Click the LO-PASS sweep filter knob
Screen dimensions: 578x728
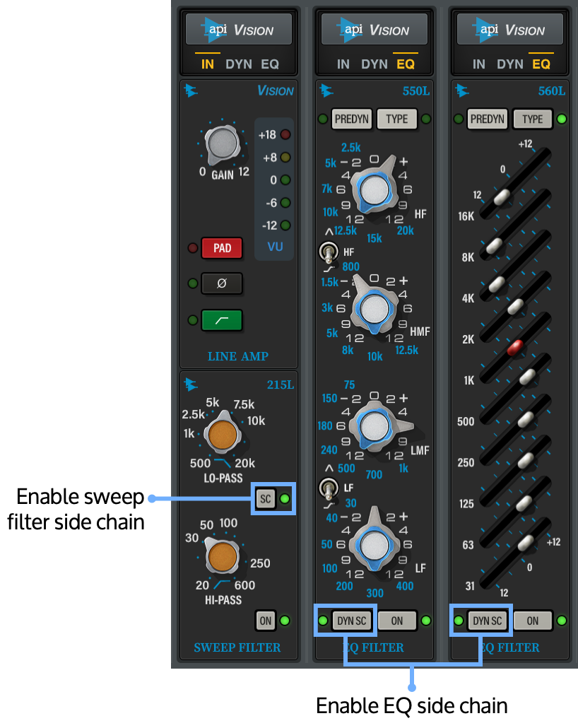pos(222,433)
